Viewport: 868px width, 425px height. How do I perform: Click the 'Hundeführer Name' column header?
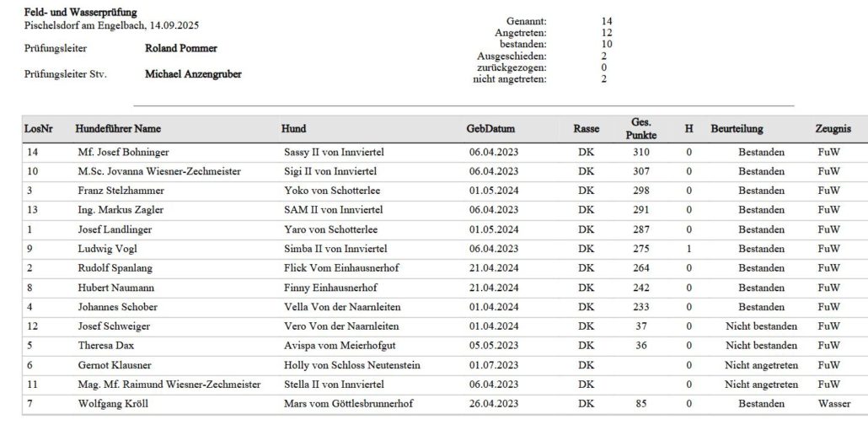tap(118, 128)
